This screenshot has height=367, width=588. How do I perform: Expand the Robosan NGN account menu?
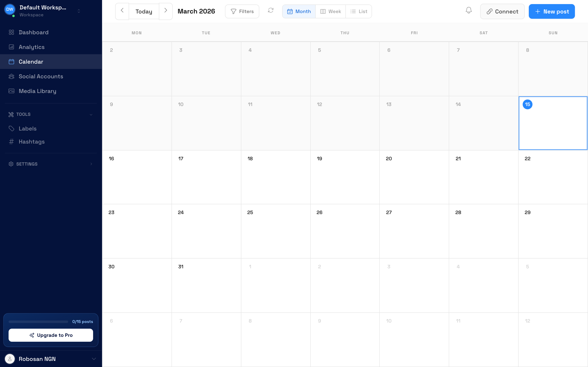point(94,359)
